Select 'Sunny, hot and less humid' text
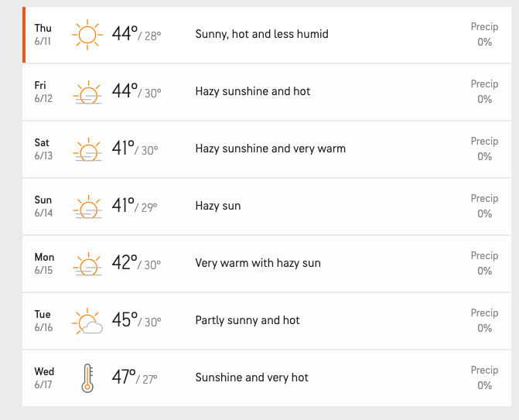Screen dimensions: 519x420 [261, 34]
